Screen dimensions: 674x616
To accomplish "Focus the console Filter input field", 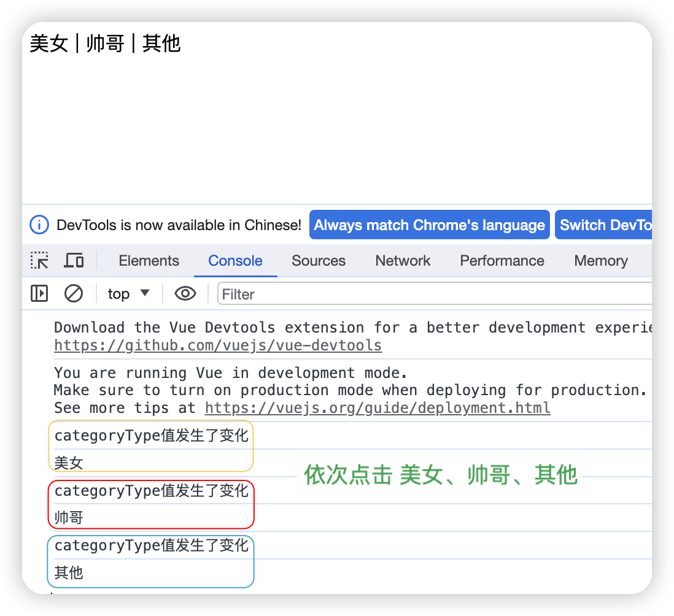I will [430, 294].
